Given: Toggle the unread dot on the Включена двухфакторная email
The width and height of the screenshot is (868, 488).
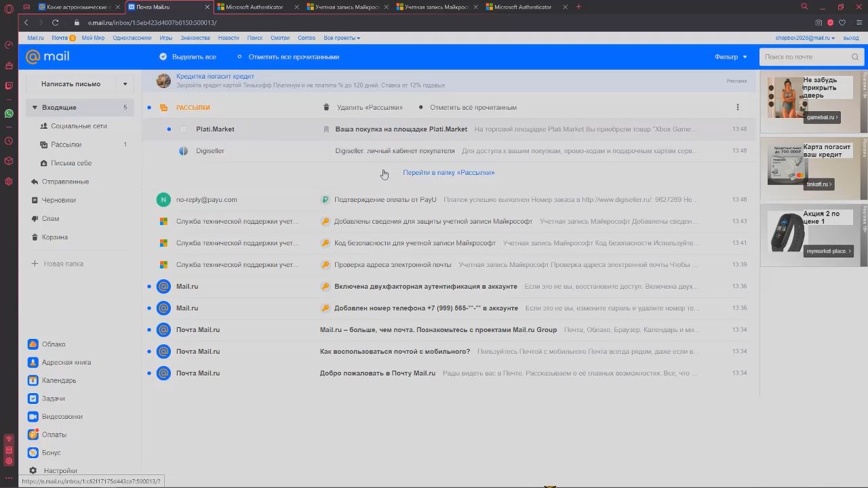Looking at the screenshot, I should click(149, 286).
